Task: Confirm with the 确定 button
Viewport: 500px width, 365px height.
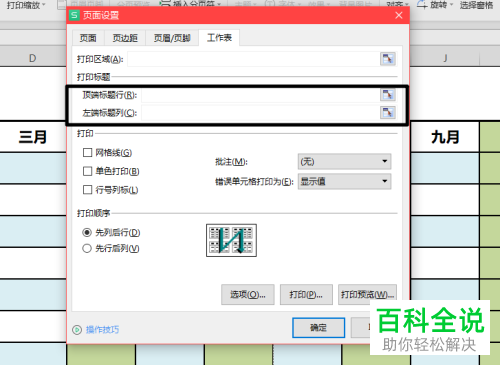Action: 318,328
